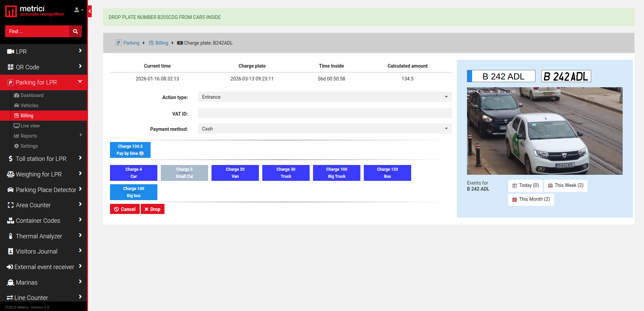Show Today events for this plate
This screenshot has height=311, width=644.
pyautogui.click(x=525, y=186)
